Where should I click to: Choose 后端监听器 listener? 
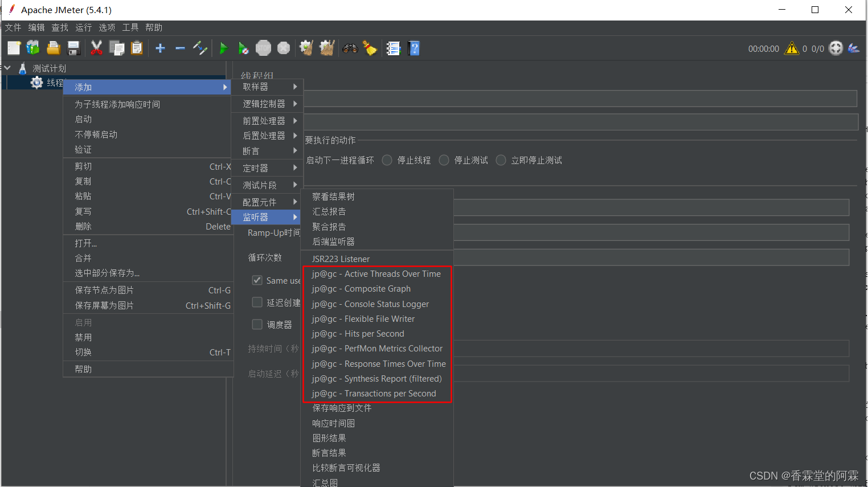(x=377, y=242)
